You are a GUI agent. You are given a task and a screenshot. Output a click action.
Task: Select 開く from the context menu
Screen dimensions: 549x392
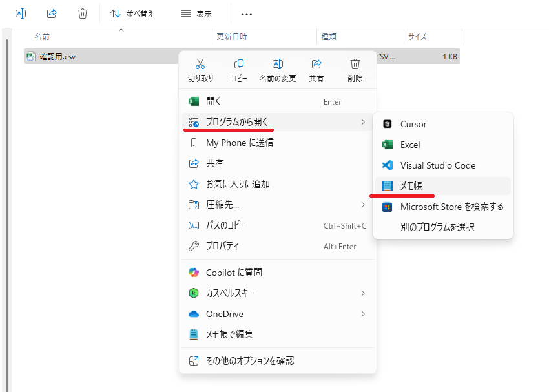[x=217, y=101]
